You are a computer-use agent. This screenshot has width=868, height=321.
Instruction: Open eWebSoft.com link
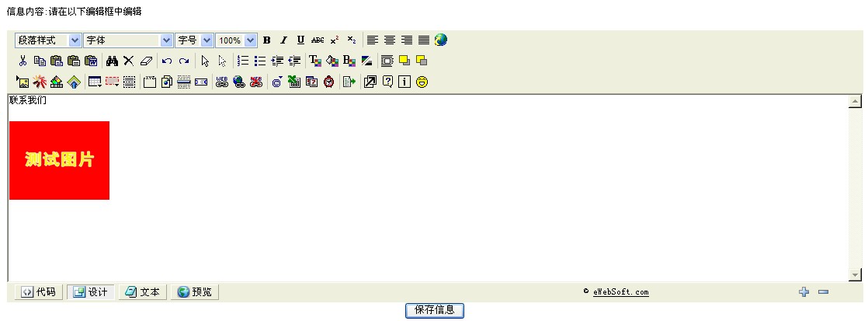point(620,292)
